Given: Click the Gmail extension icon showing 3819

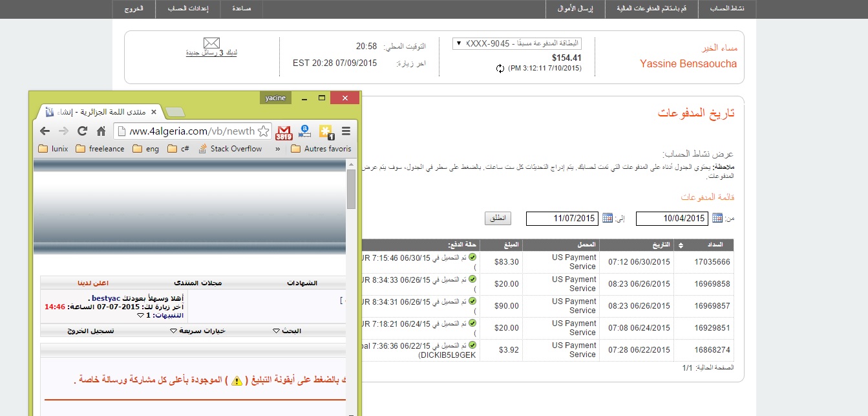Looking at the screenshot, I should point(284,131).
